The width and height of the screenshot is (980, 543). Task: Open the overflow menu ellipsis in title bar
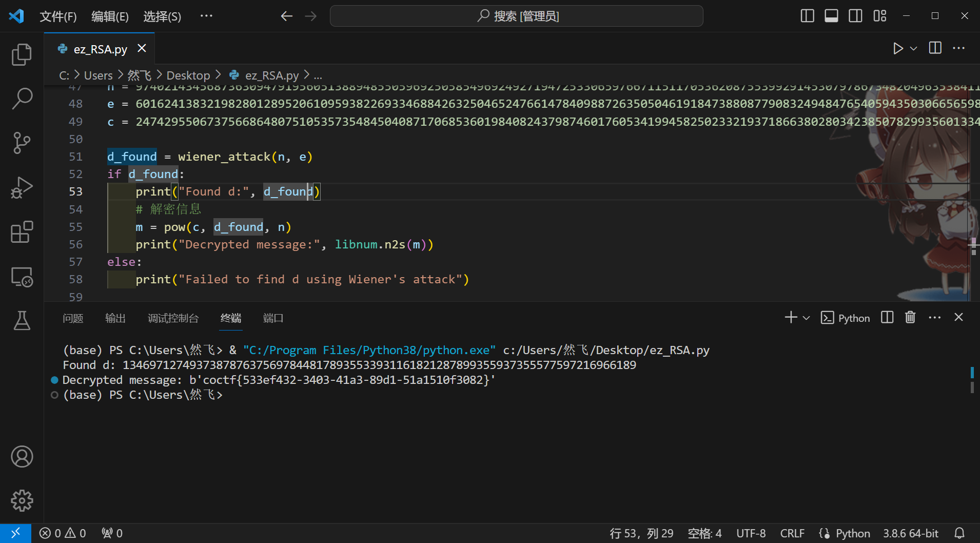coord(206,16)
